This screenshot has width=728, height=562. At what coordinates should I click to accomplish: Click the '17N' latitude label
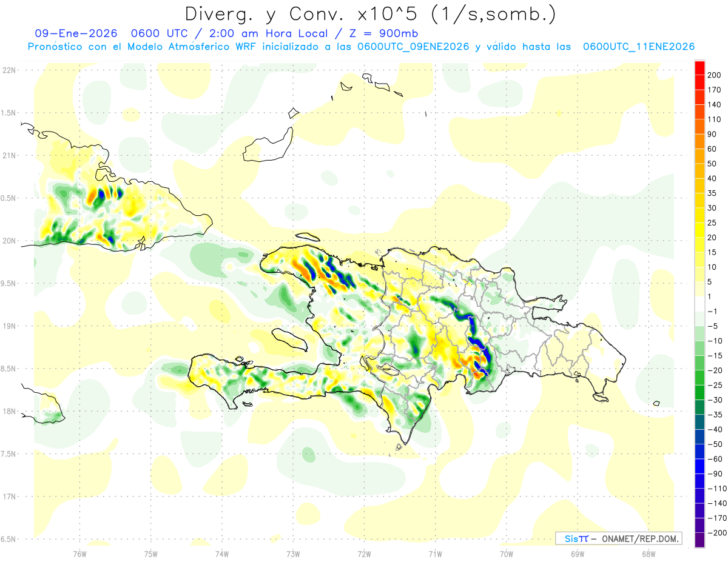pos(9,497)
